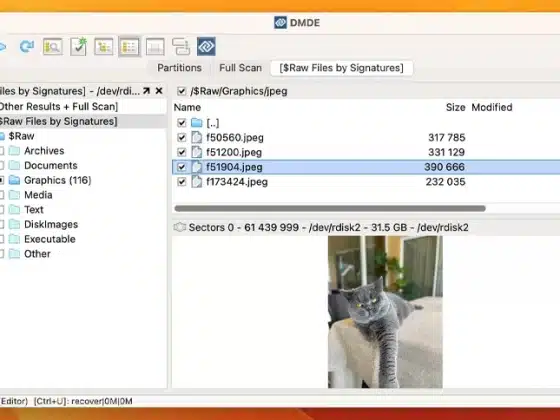Viewport: 560px width, 420px height.
Task: Toggle the /$Raw/Graphics/jpeg path checkbox
Action: 181,91
